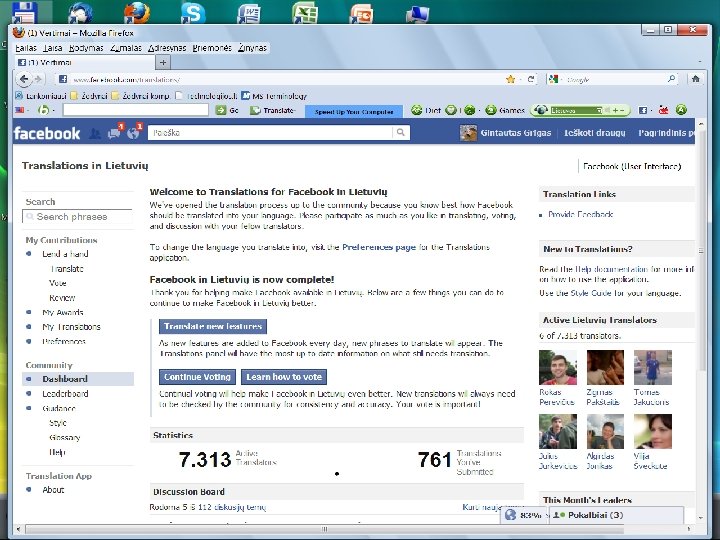The width and height of the screenshot is (720, 540).
Task: Click the Translate toolbar button
Action: [x=273, y=110]
